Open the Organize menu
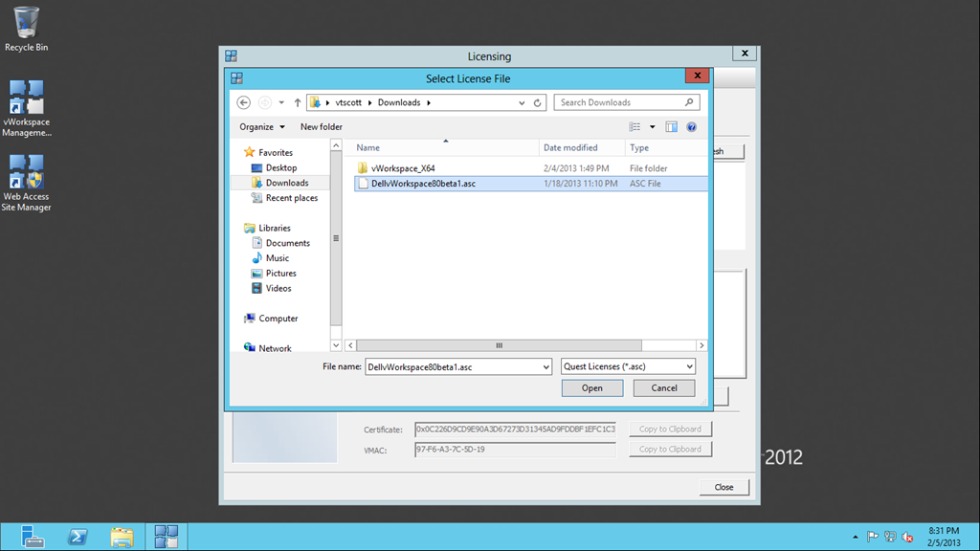 (x=262, y=127)
